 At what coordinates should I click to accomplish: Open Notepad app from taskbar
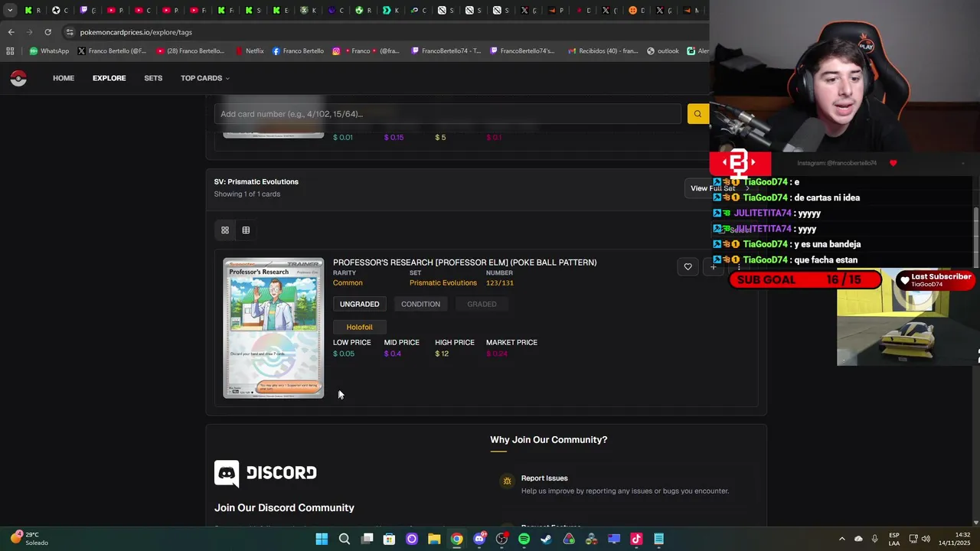tap(658, 539)
